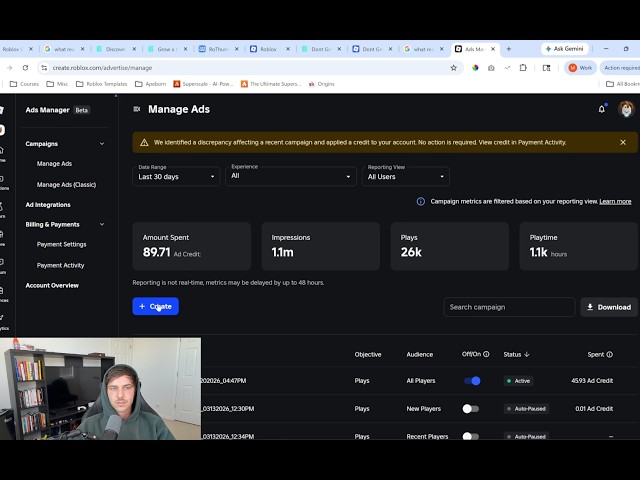Open the side panel icon in browser toolbar

click(x=546, y=68)
